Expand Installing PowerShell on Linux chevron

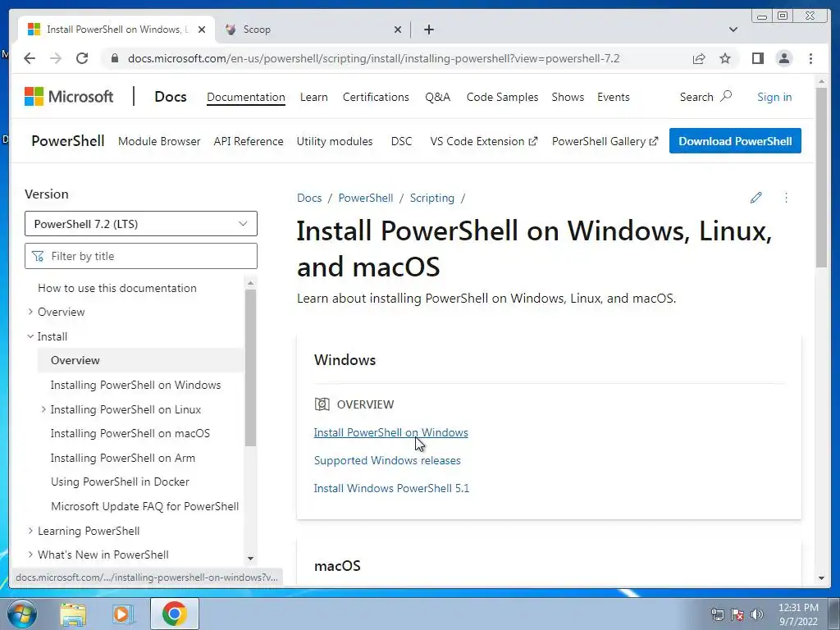(43, 409)
